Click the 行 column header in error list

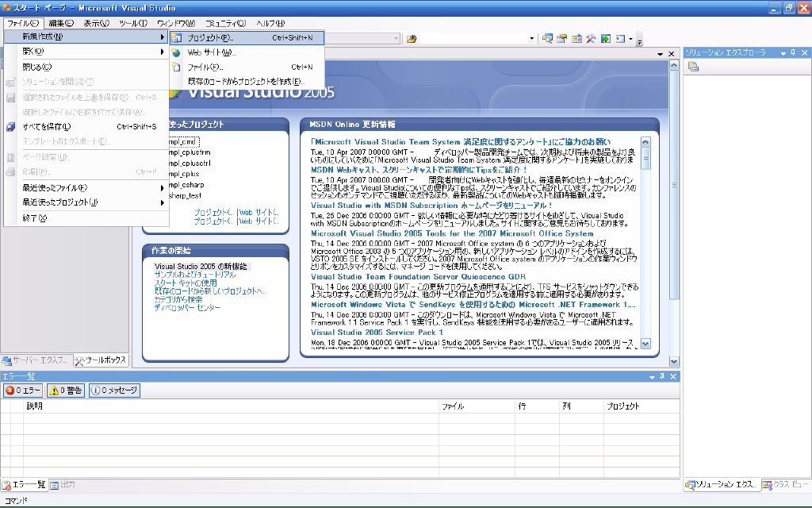click(537, 406)
